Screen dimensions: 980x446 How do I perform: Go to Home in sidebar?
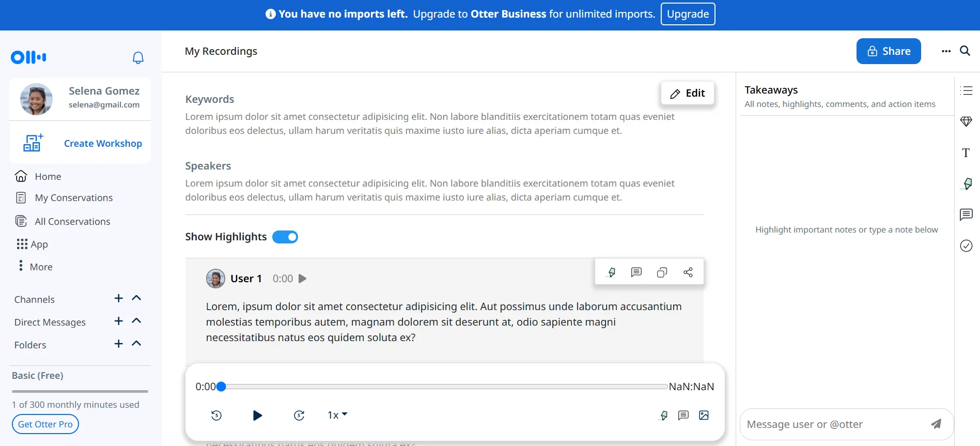48,177
